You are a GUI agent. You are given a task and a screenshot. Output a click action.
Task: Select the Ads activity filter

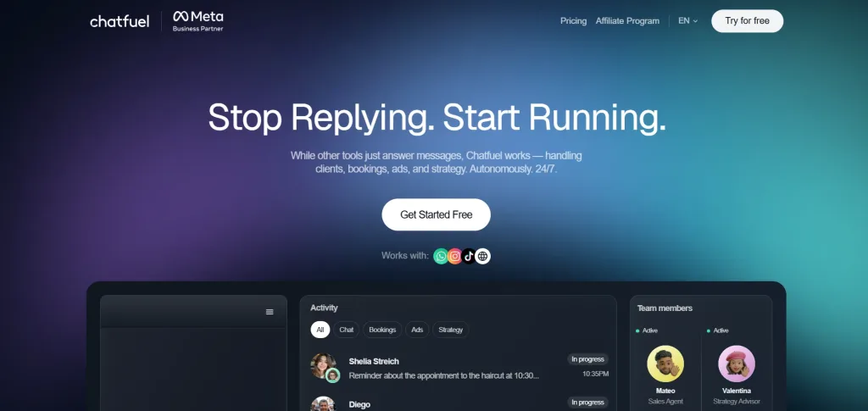(x=417, y=330)
